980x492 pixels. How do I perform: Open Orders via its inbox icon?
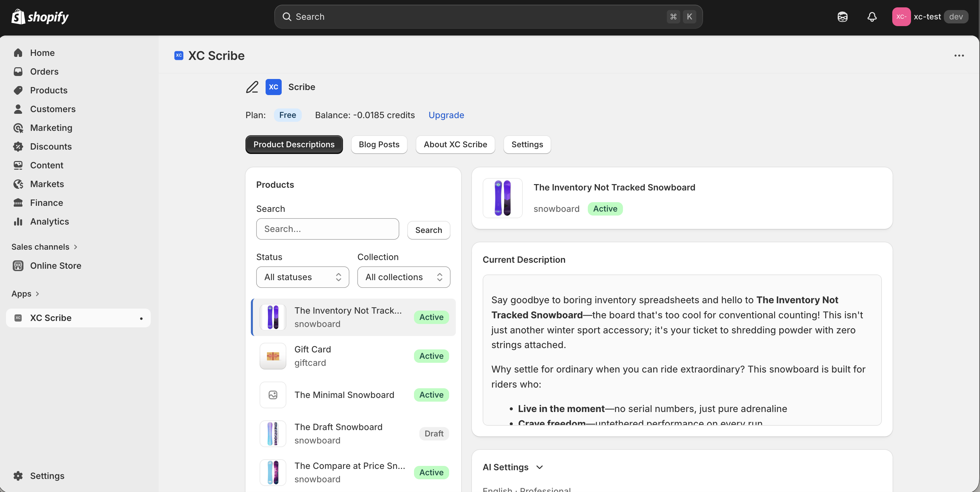(x=18, y=72)
